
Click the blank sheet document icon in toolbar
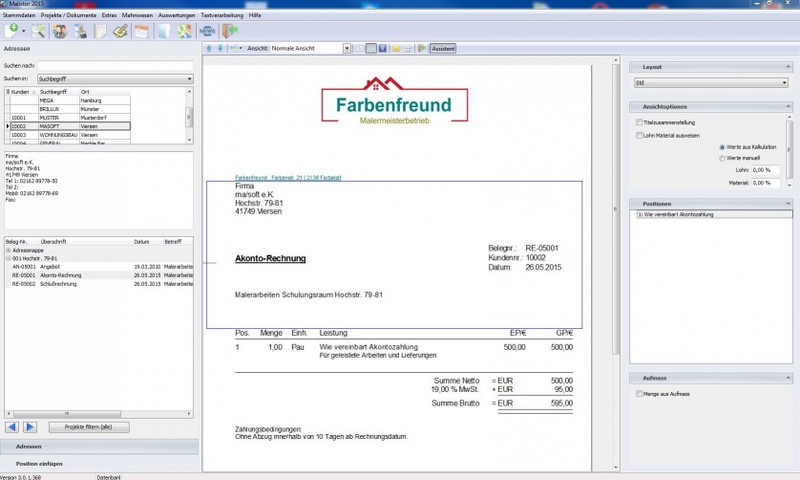(x=100, y=31)
